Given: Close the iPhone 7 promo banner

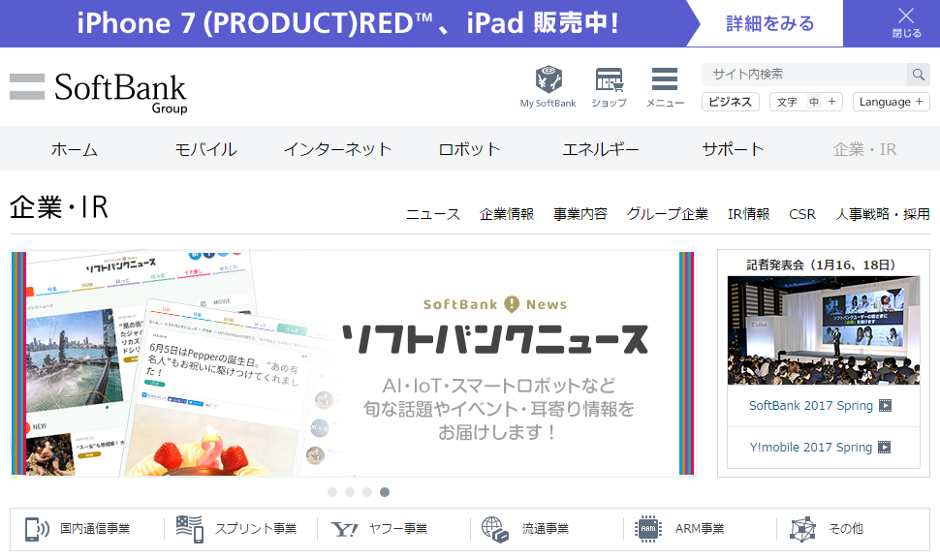Looking at the screenshot, I should point(906,23).
